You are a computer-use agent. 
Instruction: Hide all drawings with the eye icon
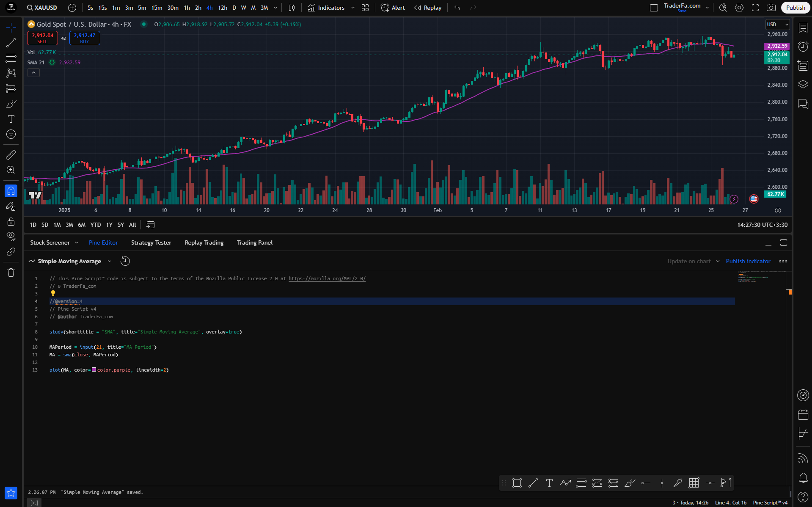coord(11,236)
